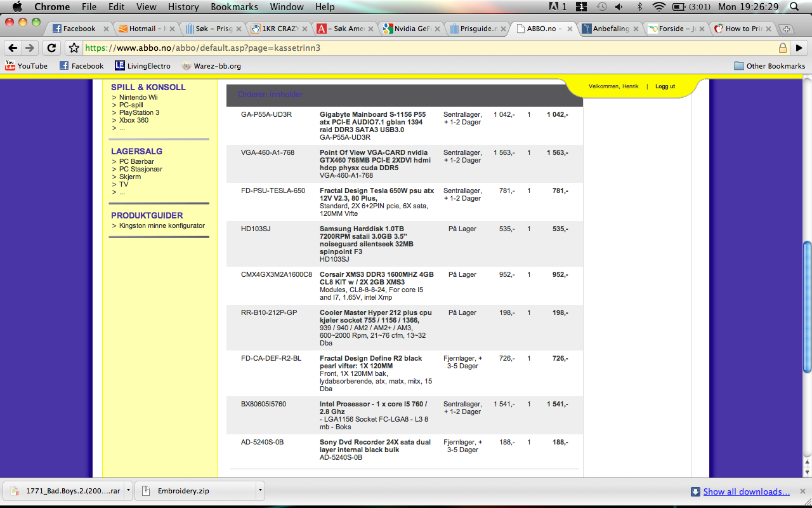This screenshot has width=812, height=508.
Task: Select product code BX80605I5760
Action: [263, 404]
